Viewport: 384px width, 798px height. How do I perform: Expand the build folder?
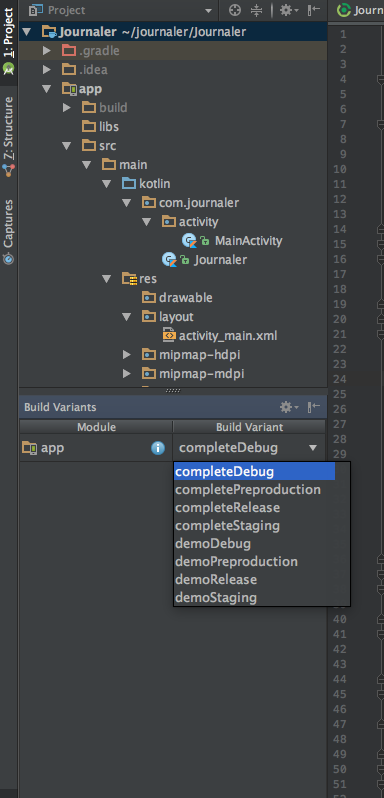67,108
